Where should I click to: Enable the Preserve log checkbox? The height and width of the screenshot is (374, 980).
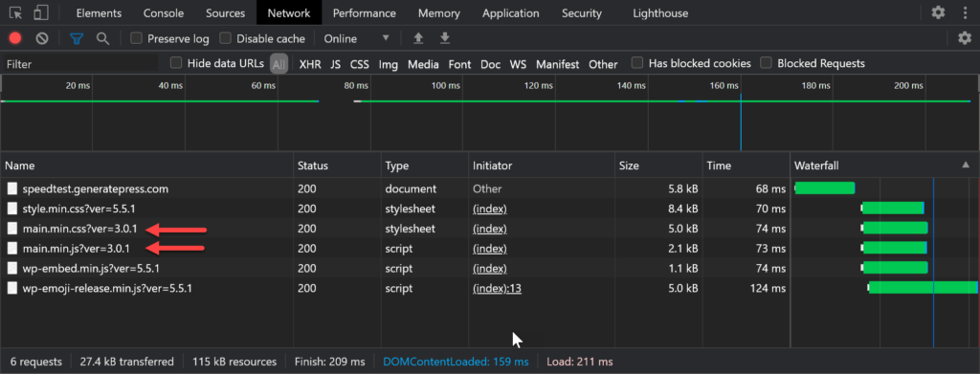click(136, 38)
